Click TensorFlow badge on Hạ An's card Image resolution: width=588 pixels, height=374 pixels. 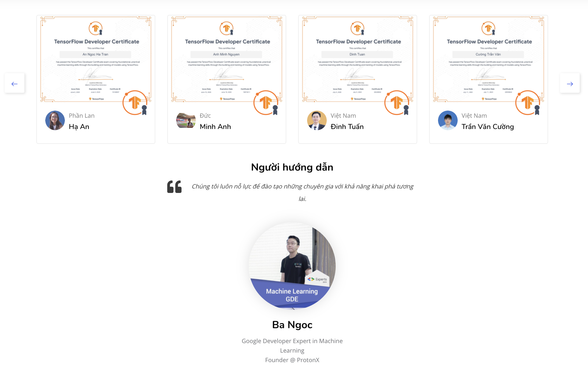click(135, 103)
